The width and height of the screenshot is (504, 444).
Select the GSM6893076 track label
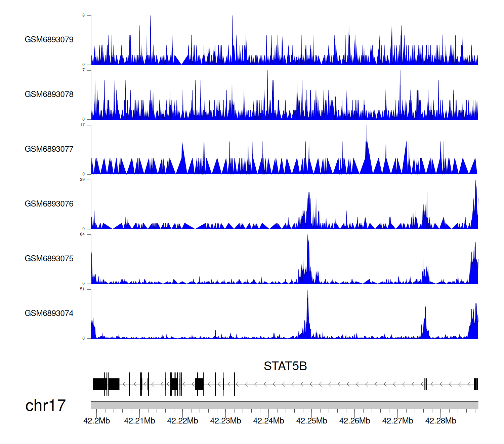pyautogui.click(x=49, y=204)
